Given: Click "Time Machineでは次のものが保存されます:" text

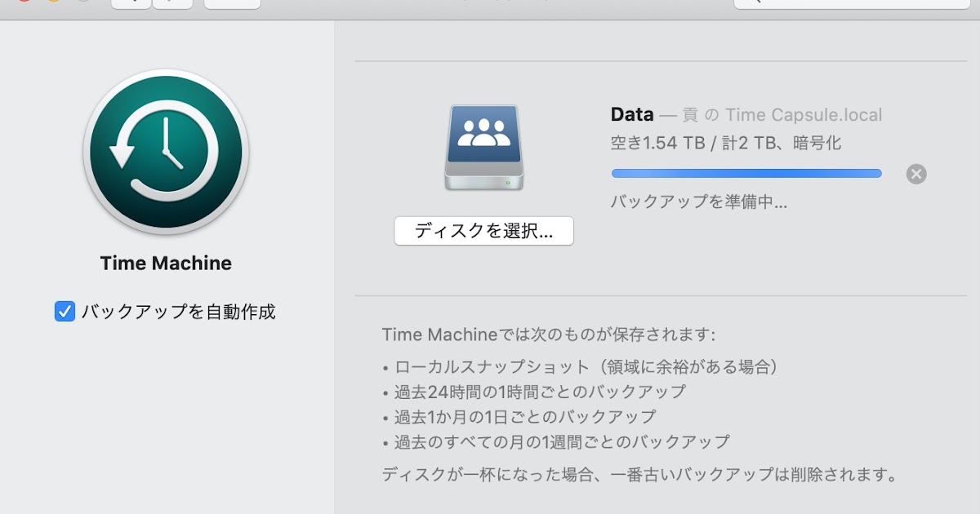Looking at the screenshot, I should click(x=549, y=335).
